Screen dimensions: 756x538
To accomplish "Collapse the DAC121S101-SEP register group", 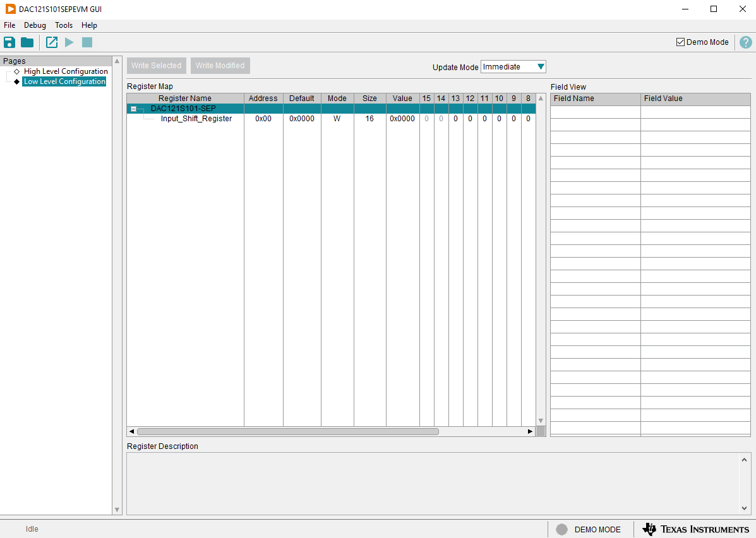I will tap(133, 108).
